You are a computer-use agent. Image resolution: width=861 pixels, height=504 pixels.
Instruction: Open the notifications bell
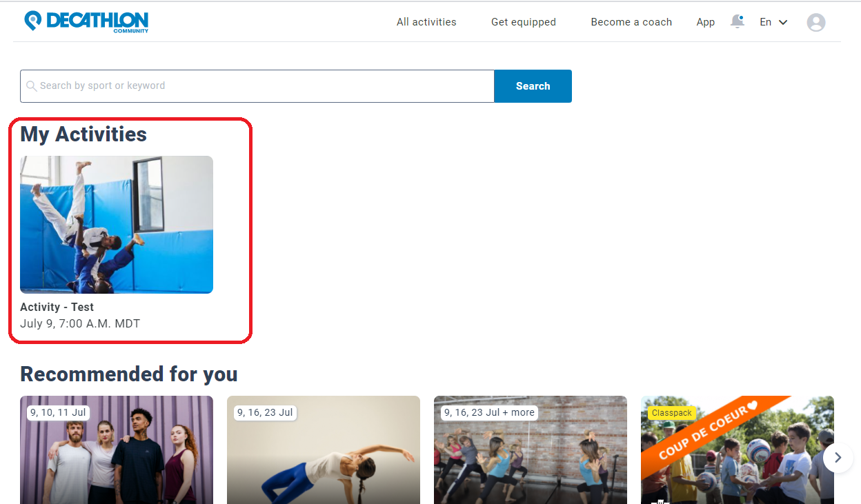pos(738,21)
